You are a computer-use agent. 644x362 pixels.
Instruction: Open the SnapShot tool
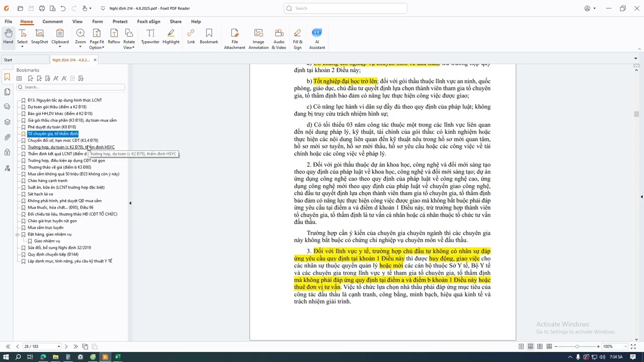point(39,37)
